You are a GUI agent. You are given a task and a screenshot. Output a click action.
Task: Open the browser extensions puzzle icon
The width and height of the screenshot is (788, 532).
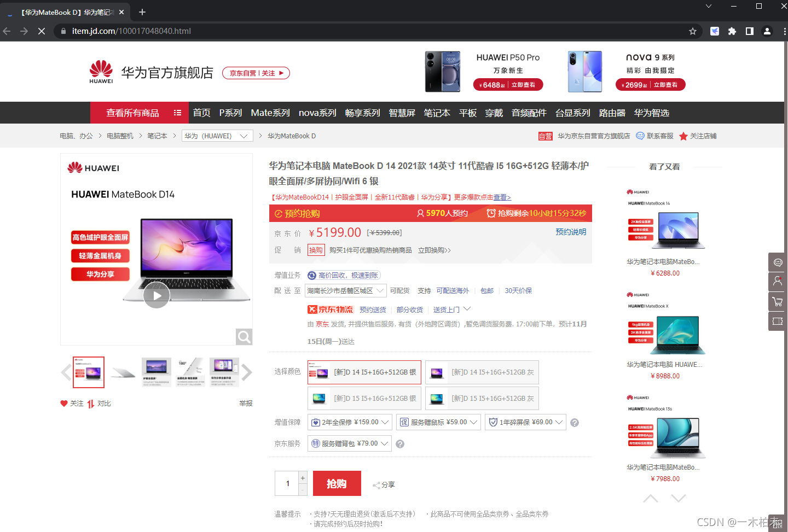pyautogui.click(x=732, y=31)
